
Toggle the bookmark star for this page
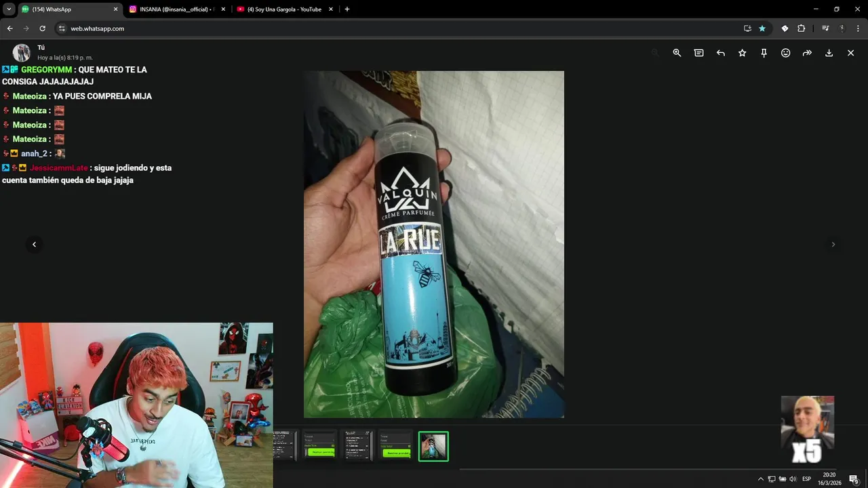pos(762,28)
